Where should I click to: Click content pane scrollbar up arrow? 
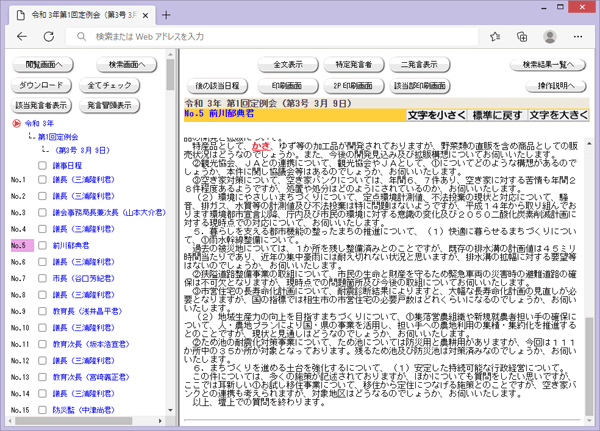coord(589,143)
